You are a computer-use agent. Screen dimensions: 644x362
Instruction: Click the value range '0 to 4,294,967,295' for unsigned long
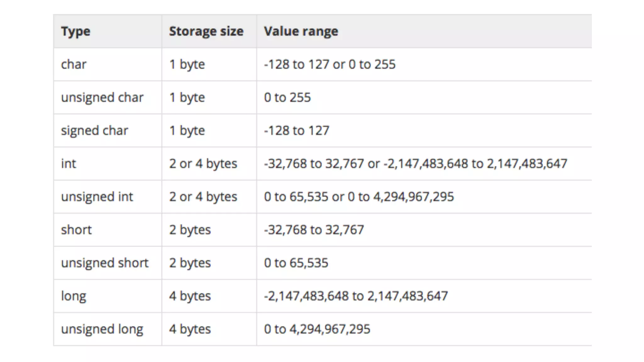click(317, 329)
